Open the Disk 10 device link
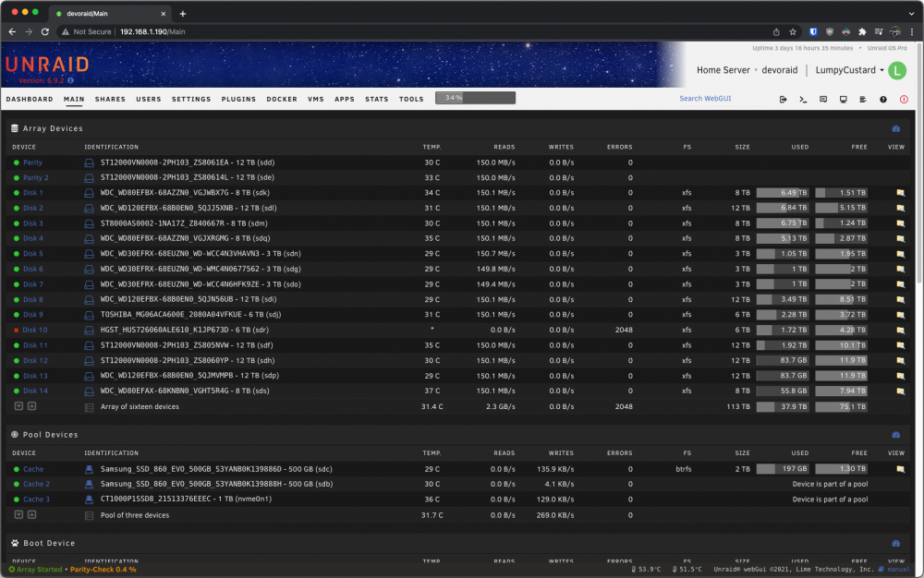Screen dimensions: 924x578 35,331
